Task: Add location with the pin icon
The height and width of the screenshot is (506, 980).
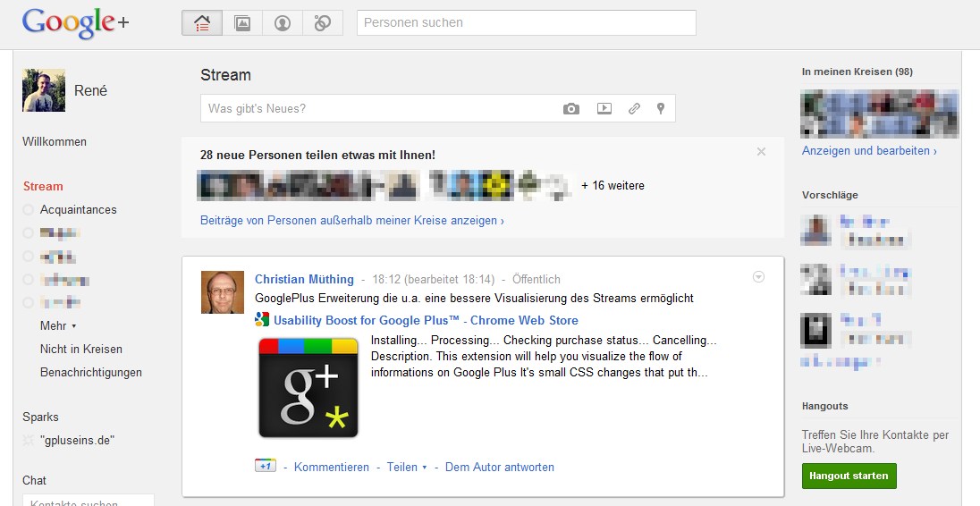Action: 661,109
